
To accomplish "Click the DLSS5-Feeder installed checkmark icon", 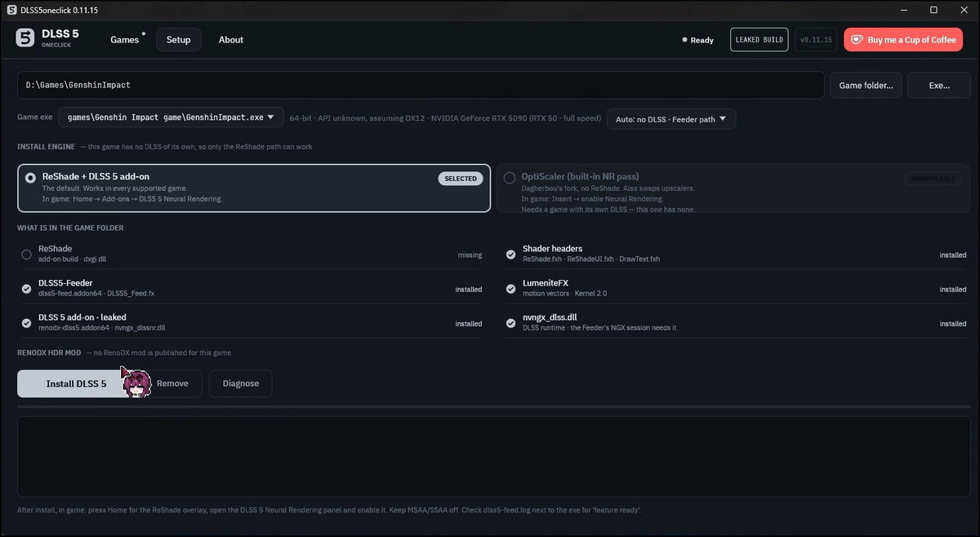I will pyautogui.click(x=27, y=289).
